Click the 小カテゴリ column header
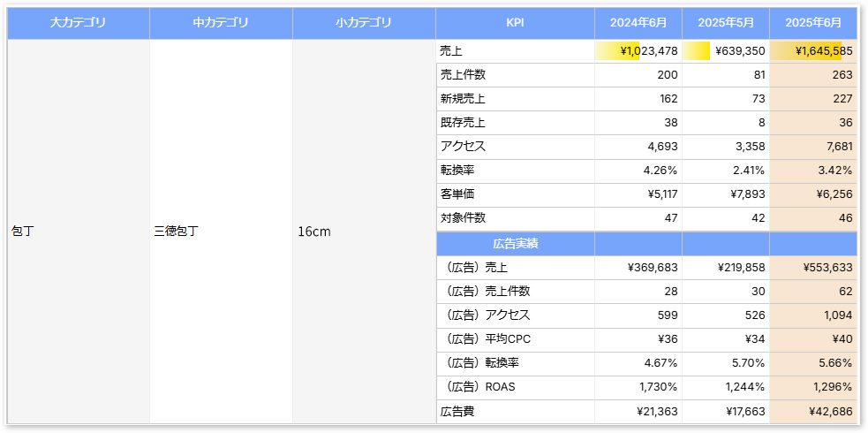Viewport: 868px width, 433px height. pyautogui.click(x=364, y=23)
